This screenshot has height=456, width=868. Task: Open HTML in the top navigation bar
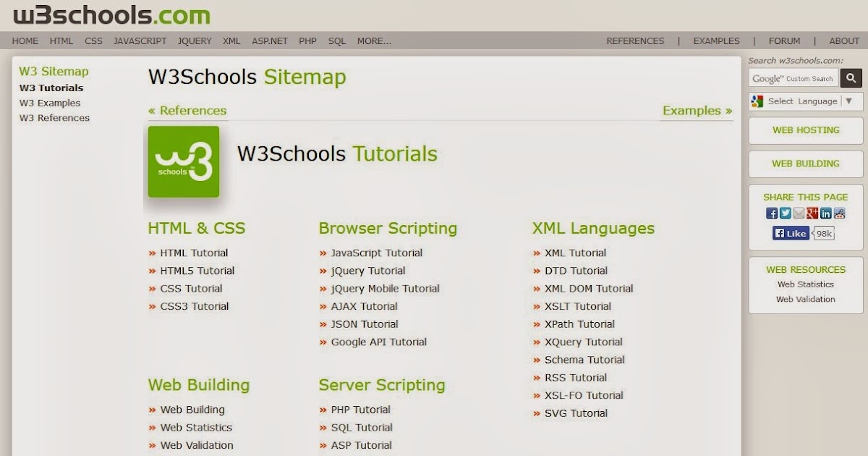(x=61, y=41)
